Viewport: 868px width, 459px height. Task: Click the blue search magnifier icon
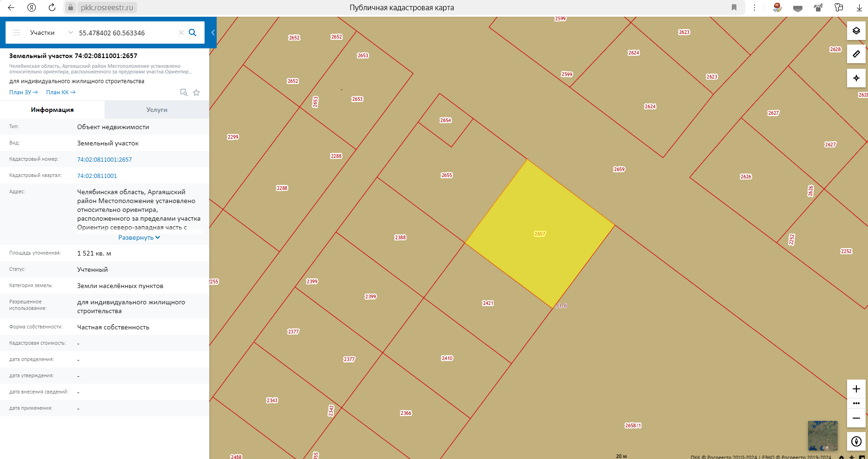pyautogui.click(x=192, y=33)
